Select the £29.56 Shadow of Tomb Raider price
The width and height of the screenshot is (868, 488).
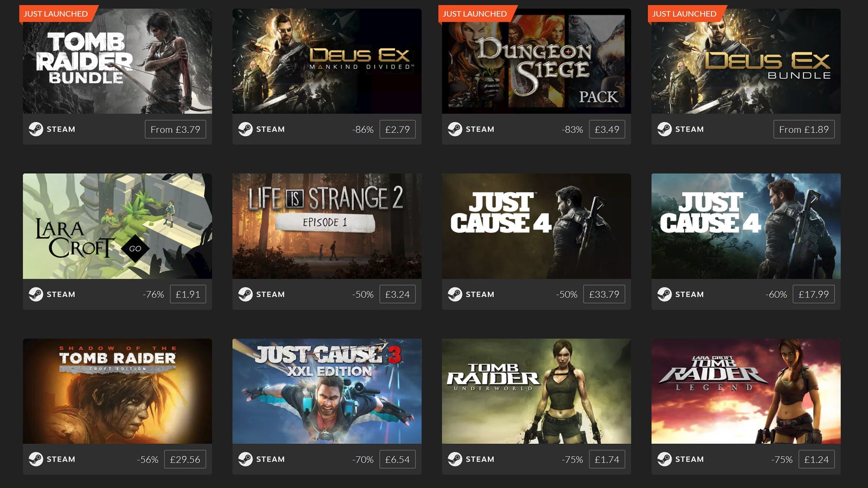click(185, 459)
